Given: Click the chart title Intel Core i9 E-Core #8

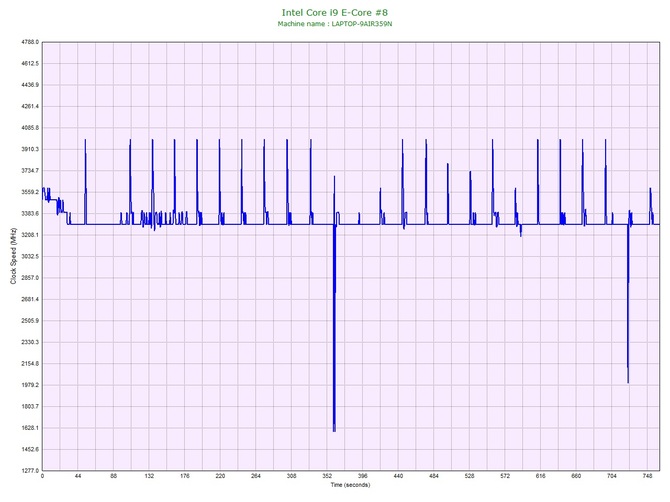Looking at the screenshot, I should 335,12.
